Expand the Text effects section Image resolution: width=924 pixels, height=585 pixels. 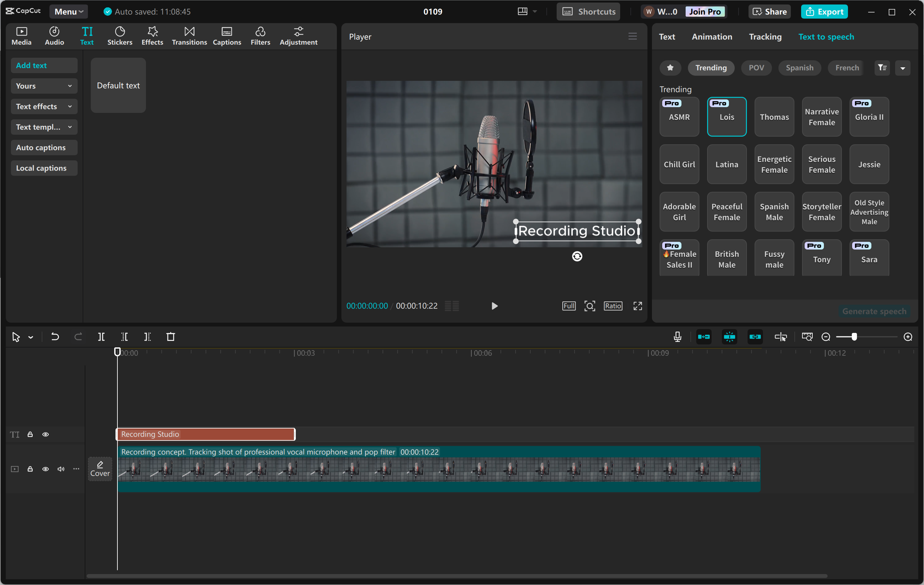tap(44, 107)
